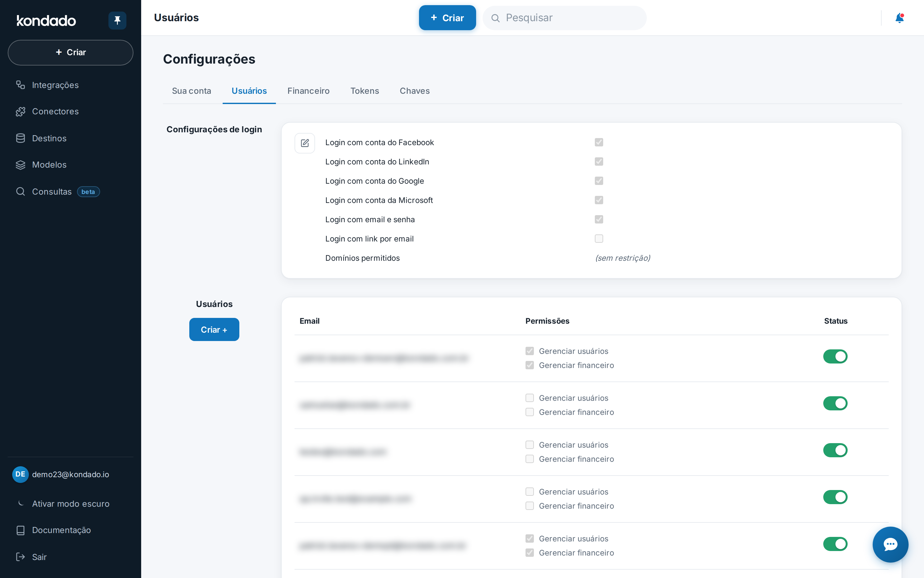This screenshot has height=578, width=924.
Task: Click the blue Criar button in header
Action: coord(448,18)
